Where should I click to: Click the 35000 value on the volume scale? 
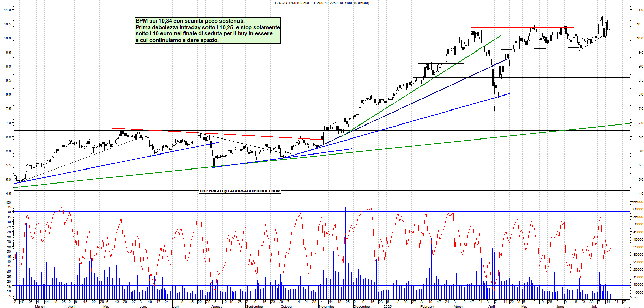coord(638,247)
